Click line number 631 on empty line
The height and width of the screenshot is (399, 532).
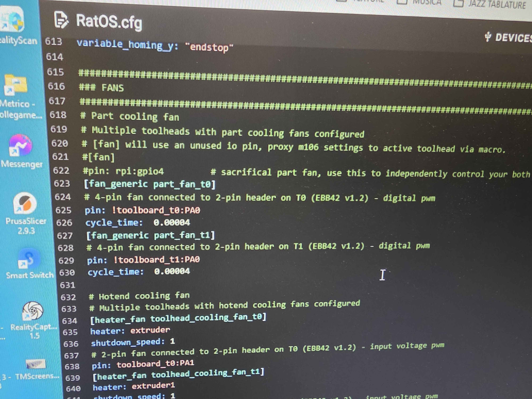[68, 285]
